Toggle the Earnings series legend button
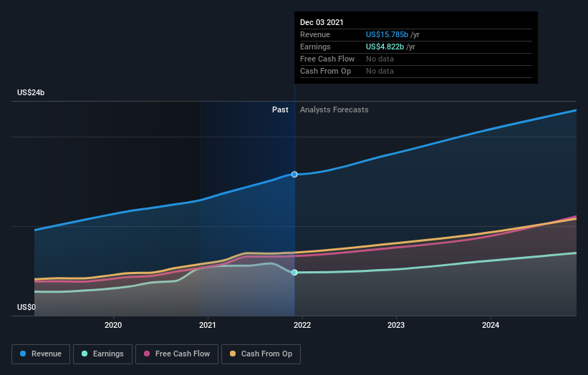 pos(102,354)
